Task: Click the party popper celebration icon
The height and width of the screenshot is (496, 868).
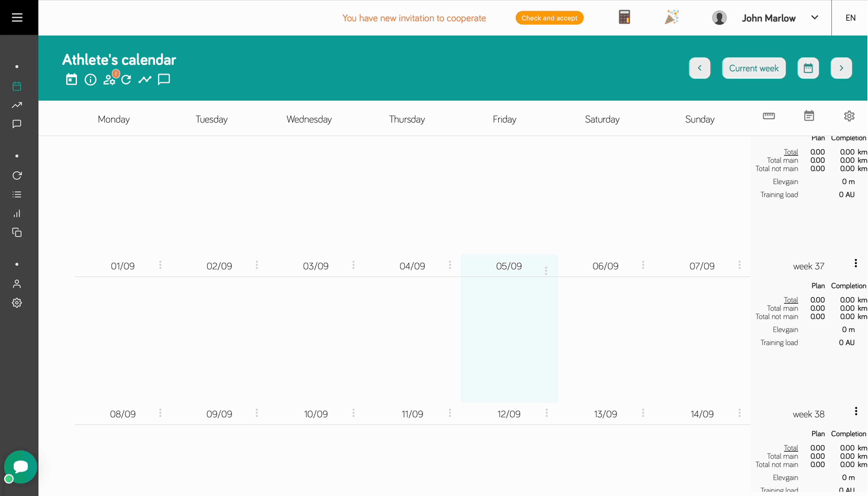Action: click(672, 18)
